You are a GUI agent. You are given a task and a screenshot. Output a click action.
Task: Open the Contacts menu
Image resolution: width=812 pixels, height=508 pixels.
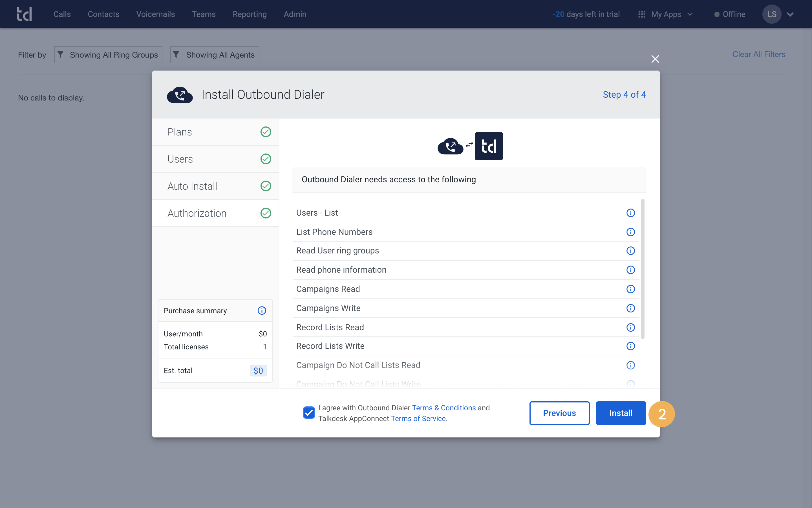pos(103,14)
